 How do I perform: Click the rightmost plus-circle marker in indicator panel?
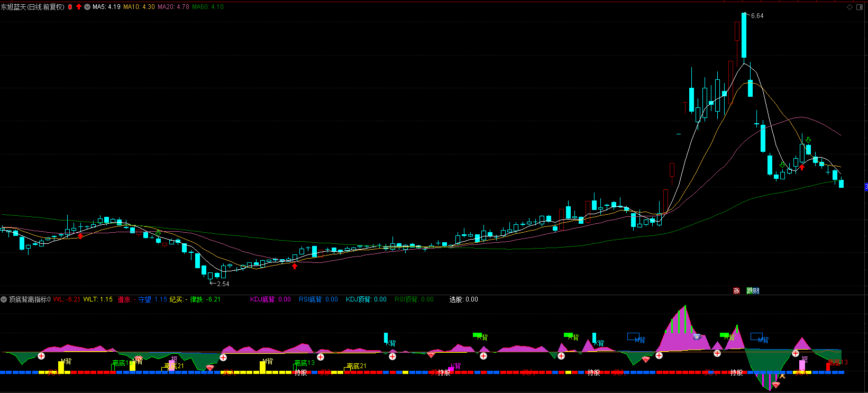pyautogui.click(x=796, y=353)
